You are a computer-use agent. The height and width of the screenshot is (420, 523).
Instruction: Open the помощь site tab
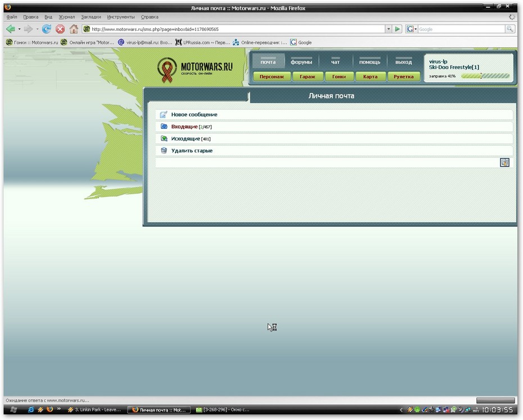(x=369, y=61)
